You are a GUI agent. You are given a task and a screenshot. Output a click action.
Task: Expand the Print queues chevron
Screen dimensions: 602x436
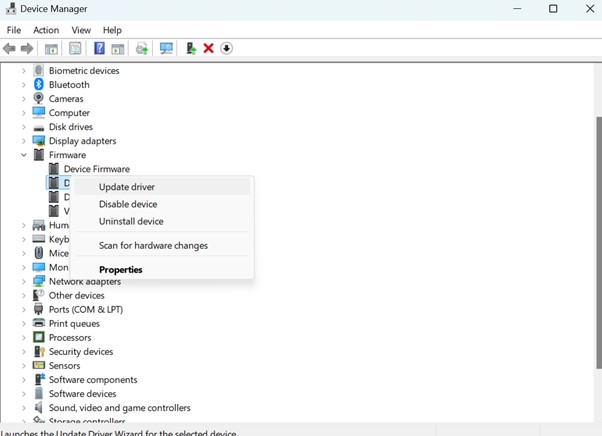click(23, 324)
